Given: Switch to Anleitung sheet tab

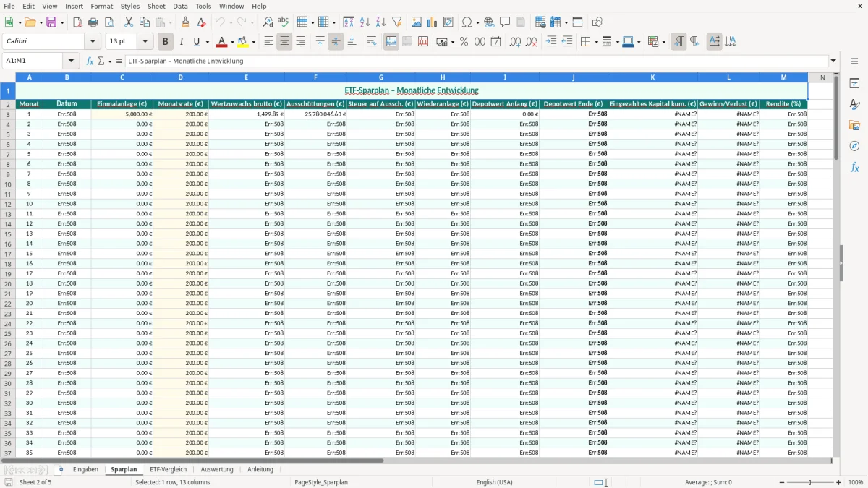Looking at the screenshot, I should [260, 469].
